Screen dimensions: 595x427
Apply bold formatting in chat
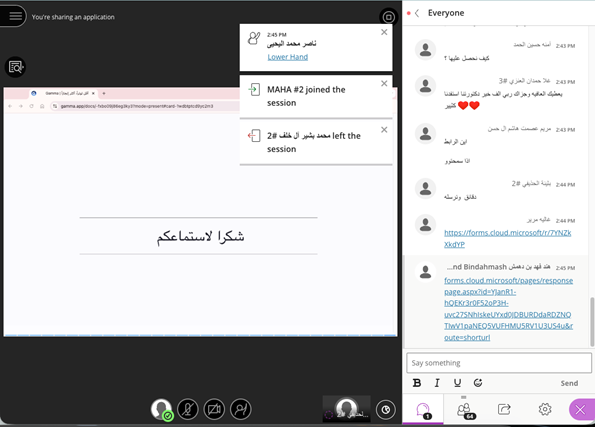417,383
